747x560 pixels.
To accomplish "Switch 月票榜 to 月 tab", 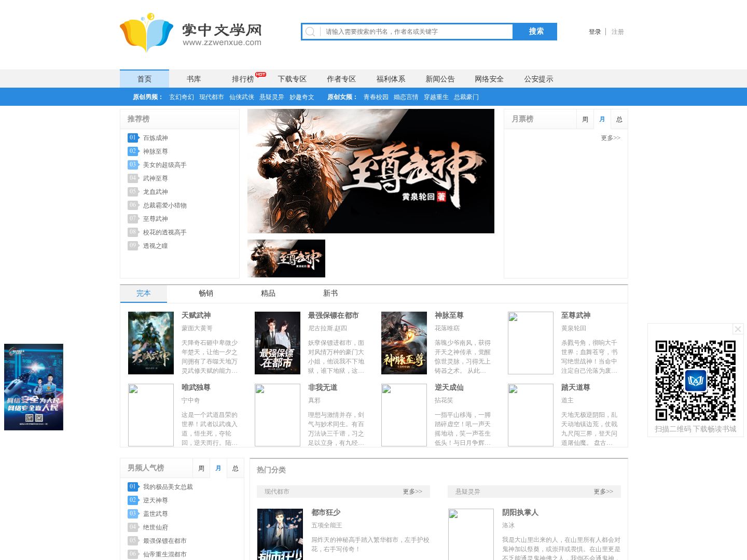I will [x=602, y=119].
